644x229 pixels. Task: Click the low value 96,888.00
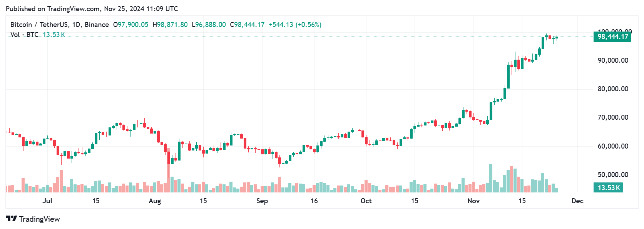211,25
